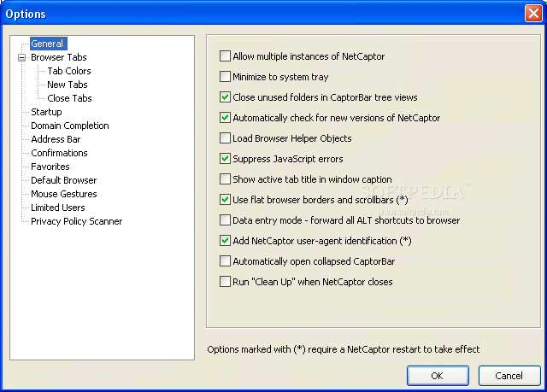Toggle Add NetCaptor user-agent identification
This screenshot has height=392, width=547.
point(225,241)
